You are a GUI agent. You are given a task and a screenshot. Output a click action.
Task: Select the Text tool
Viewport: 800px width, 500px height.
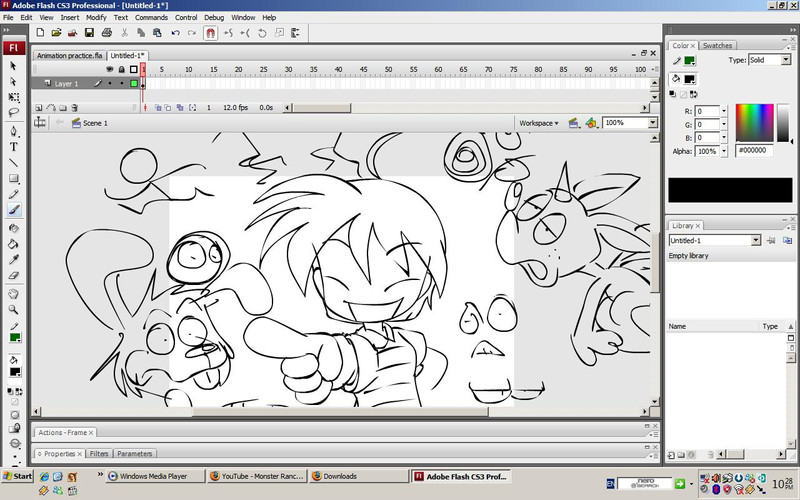point(13,147)
